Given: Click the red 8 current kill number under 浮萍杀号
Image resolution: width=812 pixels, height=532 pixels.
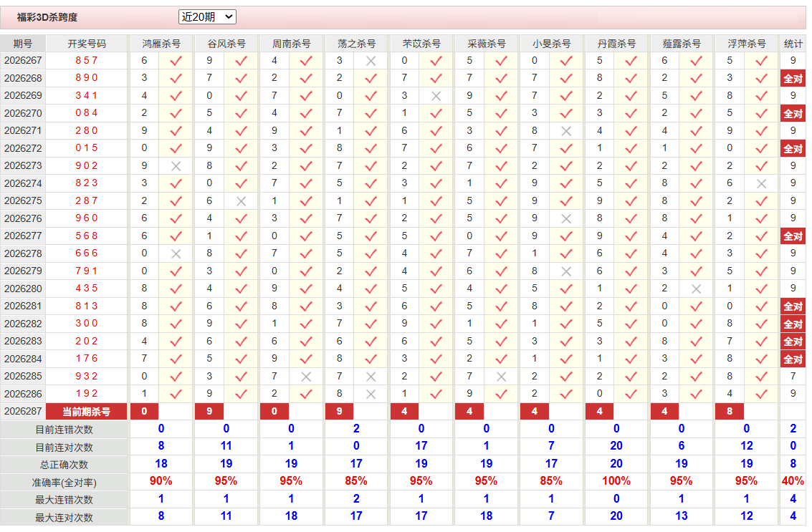Looking at the screenshot, I should coord(729,412).
